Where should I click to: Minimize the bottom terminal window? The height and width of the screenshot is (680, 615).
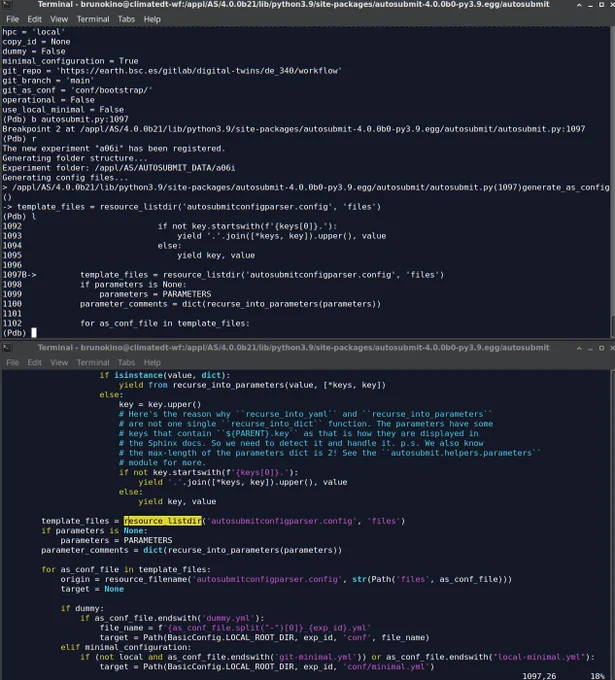click(590, 349)
